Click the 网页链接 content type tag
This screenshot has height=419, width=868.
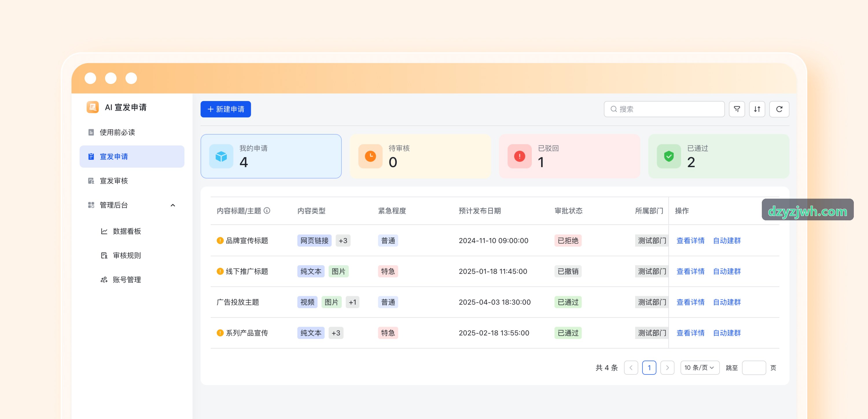314,241
